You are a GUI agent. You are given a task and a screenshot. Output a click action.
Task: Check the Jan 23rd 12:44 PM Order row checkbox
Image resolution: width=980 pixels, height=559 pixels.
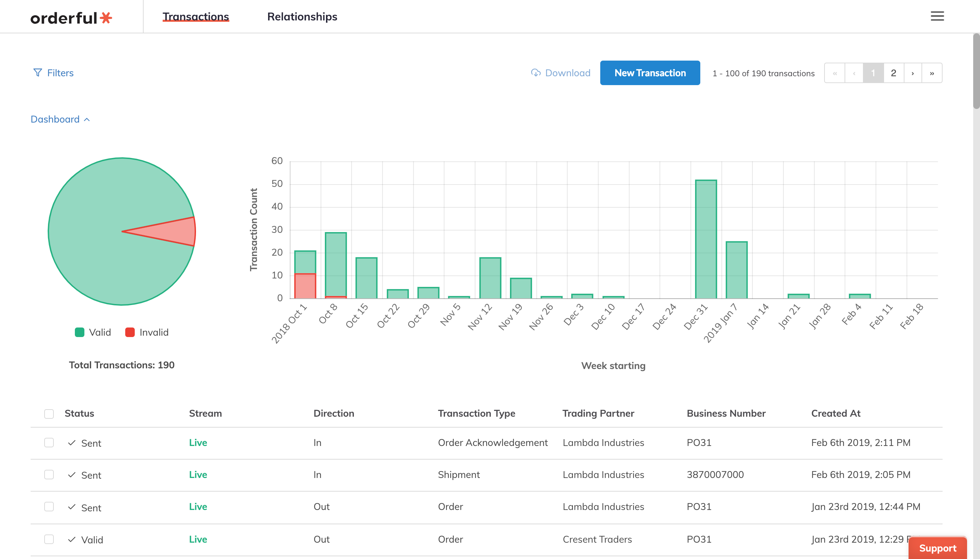tap(49, 507)
